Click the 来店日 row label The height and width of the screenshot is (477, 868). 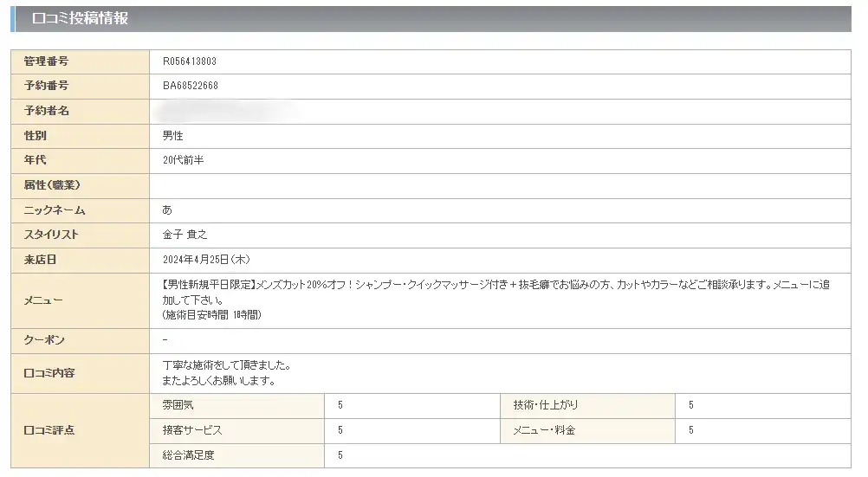(x=40, y=260)
